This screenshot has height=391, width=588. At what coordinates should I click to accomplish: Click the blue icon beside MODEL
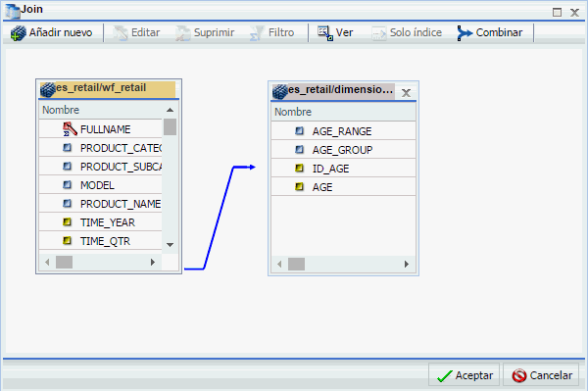(x=68, y=185)
